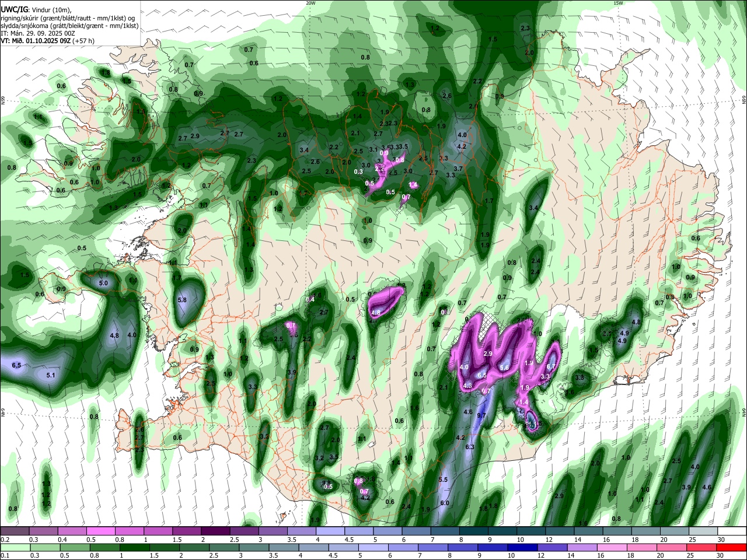747x560 pixels.
Task: Click the UWC/IG title text
Action: pyautogui.click(x=14, y=9)
